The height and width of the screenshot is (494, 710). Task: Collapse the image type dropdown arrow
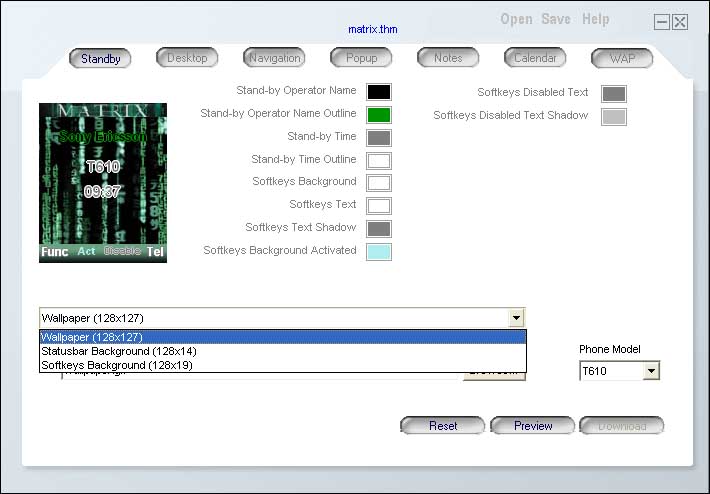point(516,318)
